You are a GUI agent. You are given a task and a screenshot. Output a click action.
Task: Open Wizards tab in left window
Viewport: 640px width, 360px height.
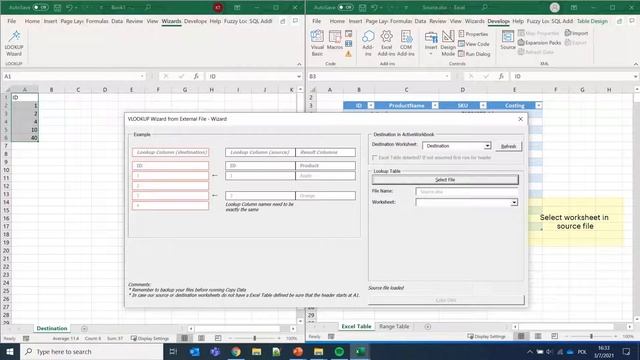[x=171, y=21]
